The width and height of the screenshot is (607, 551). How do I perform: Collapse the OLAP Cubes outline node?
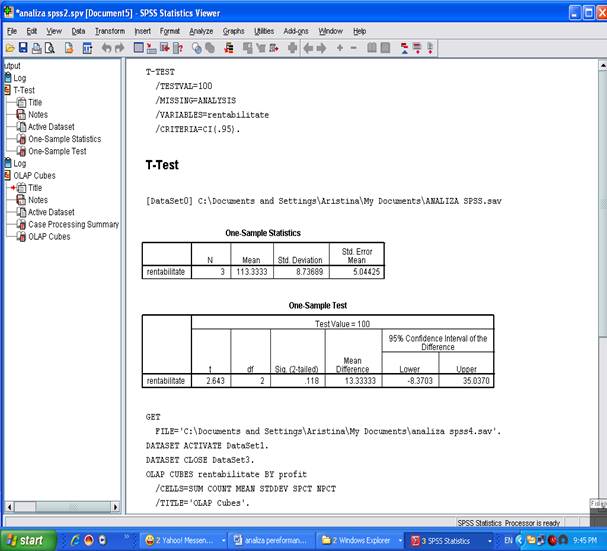8,175
